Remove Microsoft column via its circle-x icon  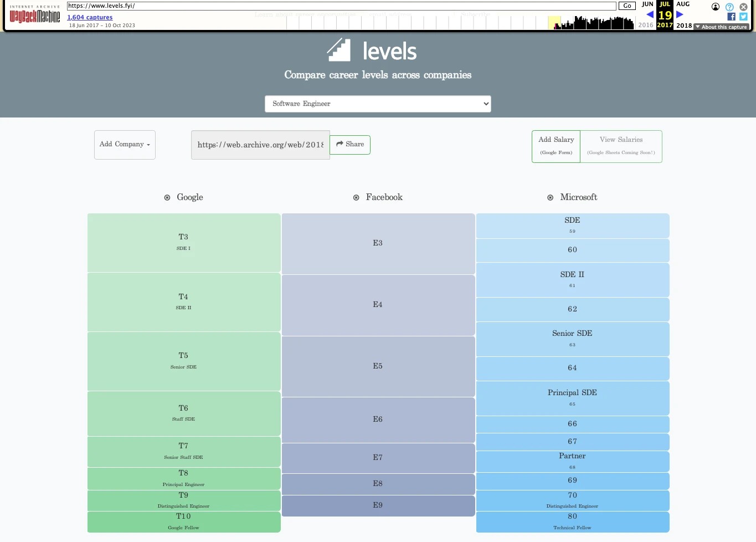[550, 198]
